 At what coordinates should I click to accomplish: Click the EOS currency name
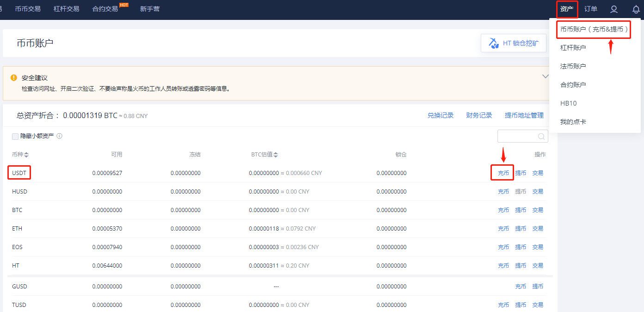17,247
